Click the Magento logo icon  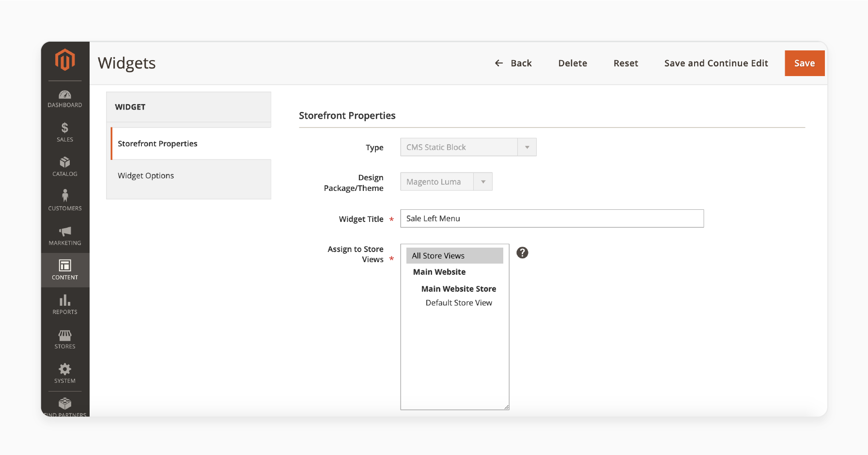tap(65, 60)
